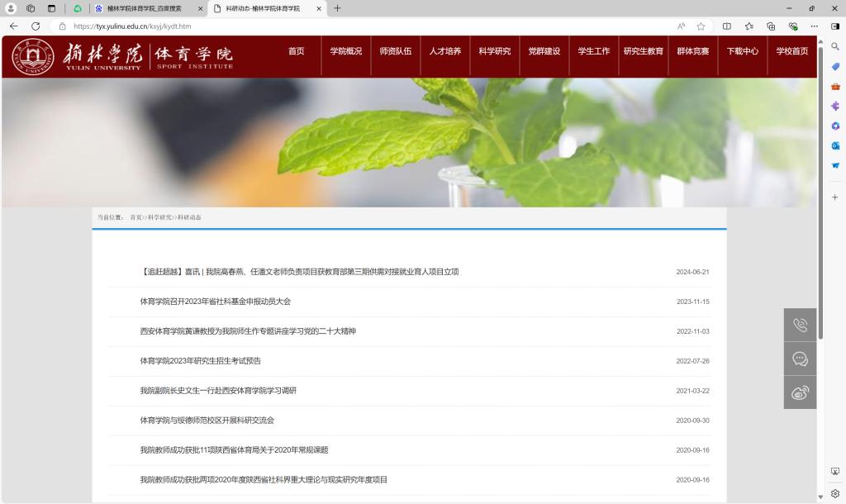Expand the 研究生教育 navigation menu
846x504 pixels.
pyautogui.click(x=643, y=51)
